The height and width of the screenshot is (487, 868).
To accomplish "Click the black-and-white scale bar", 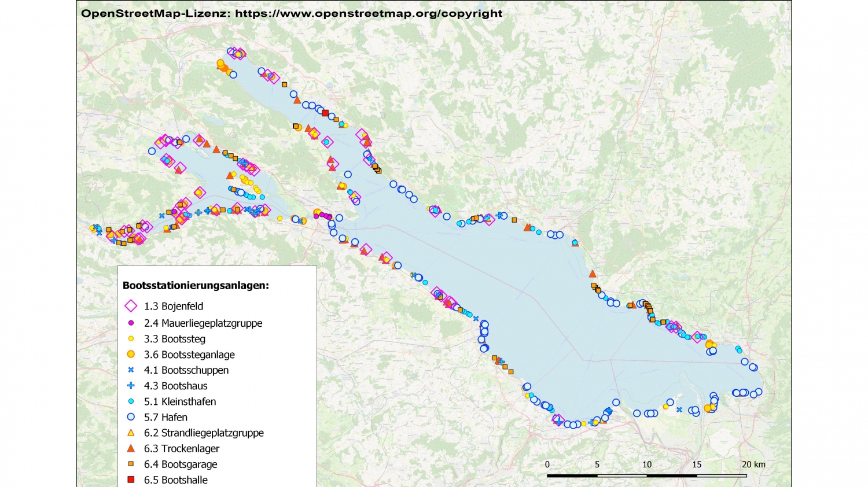I will (x=647, y=475).
